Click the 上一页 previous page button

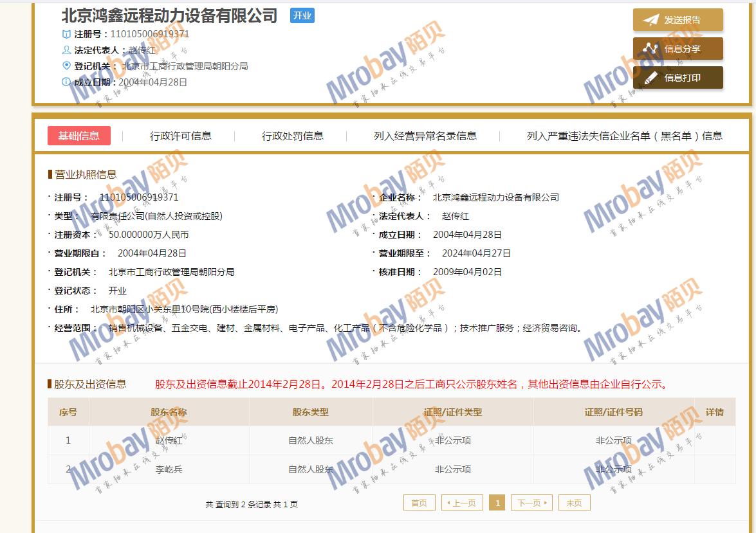pos(462,503)
